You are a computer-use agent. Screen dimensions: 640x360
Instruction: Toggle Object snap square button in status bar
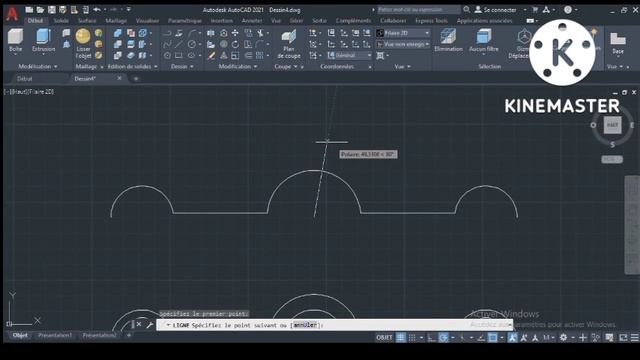[493, 338]
